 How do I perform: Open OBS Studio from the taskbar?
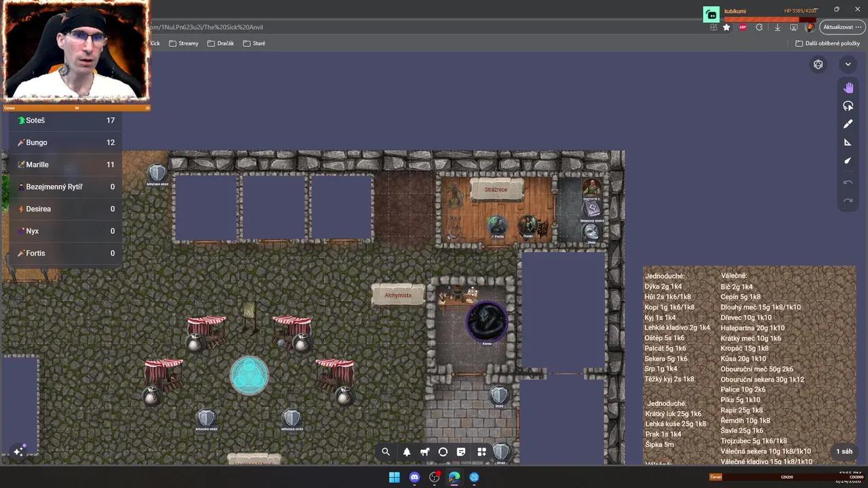[435, 477]
